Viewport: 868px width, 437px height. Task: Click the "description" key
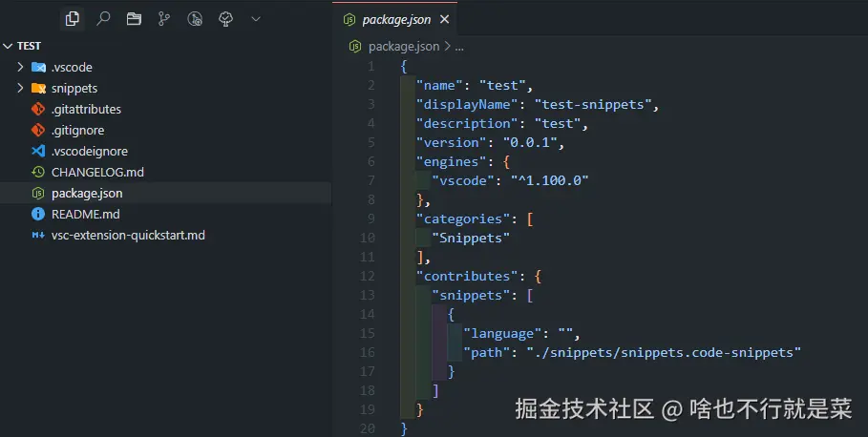pos(467,123)
